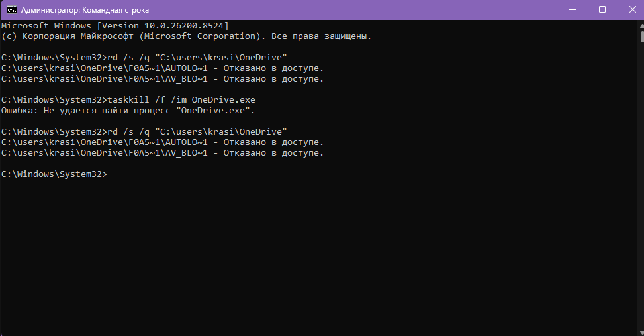This screenshot has height=336, width=644.
Task: Click the final AV_BLO~1 Отказано в доступе line
Action: pyautogui.click(x=163, y=153)
